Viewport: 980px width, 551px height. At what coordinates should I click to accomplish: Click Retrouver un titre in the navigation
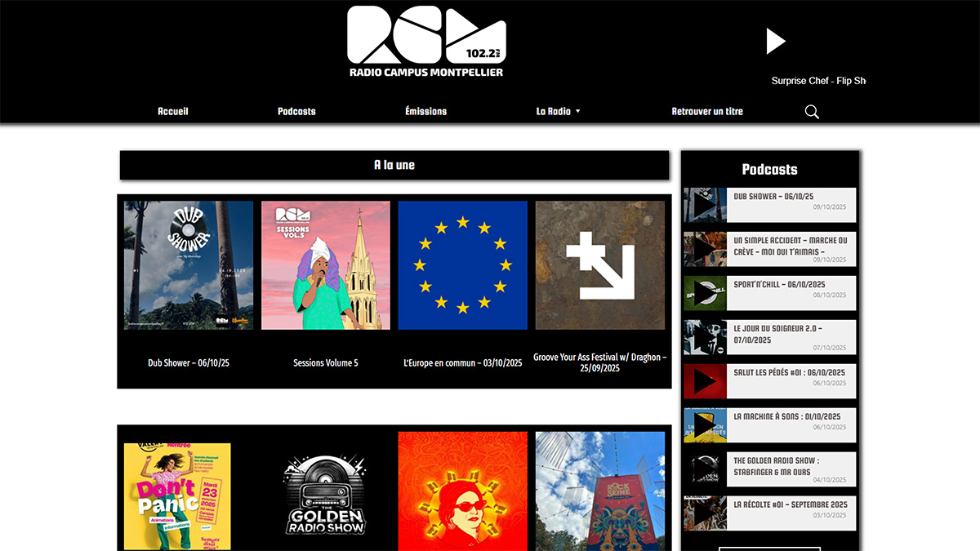[x=707, y=111]
